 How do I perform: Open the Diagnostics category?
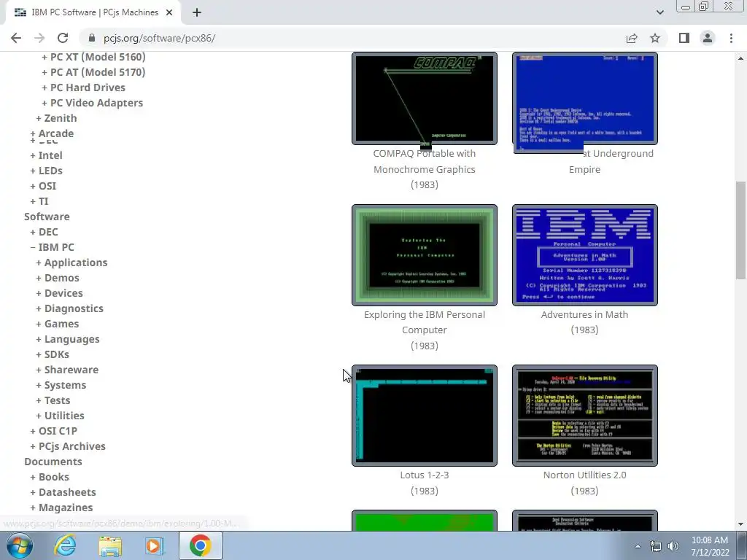74,308
